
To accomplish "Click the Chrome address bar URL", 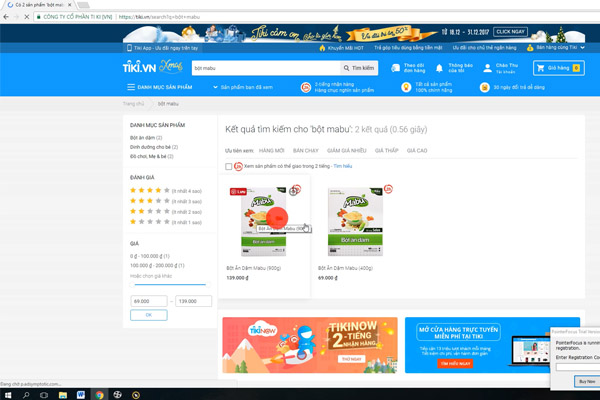I will [160, 17].
